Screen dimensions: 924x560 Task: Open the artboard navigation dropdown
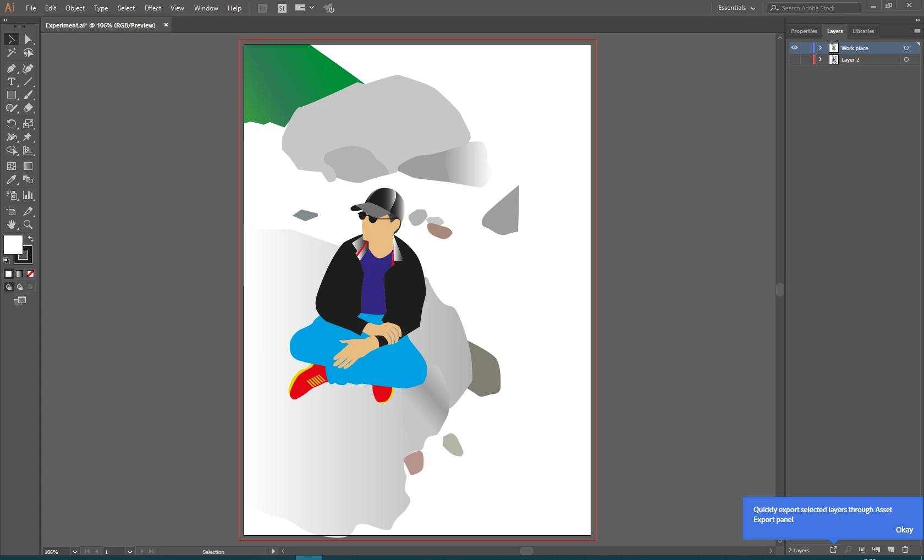click(x=130, y=552)
